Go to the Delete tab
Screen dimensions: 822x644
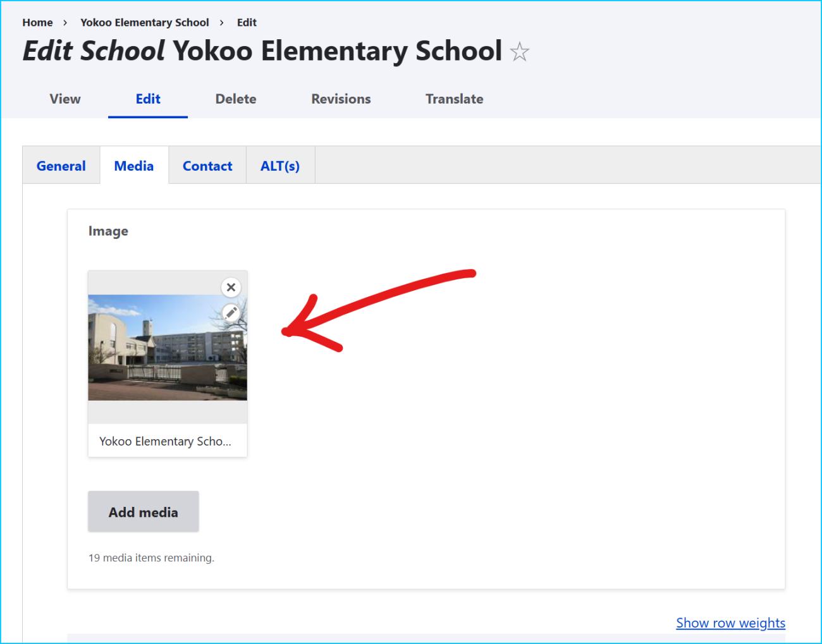[x=236, y=99]
